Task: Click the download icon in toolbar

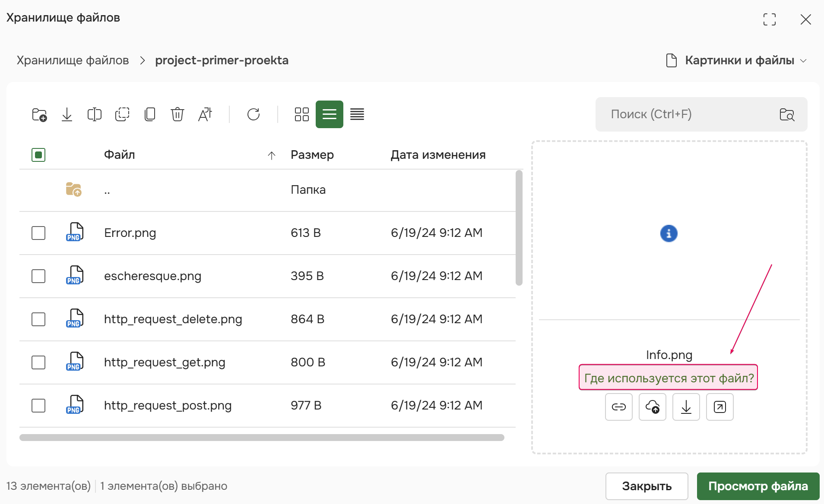Action: click(x=67, y=114)
